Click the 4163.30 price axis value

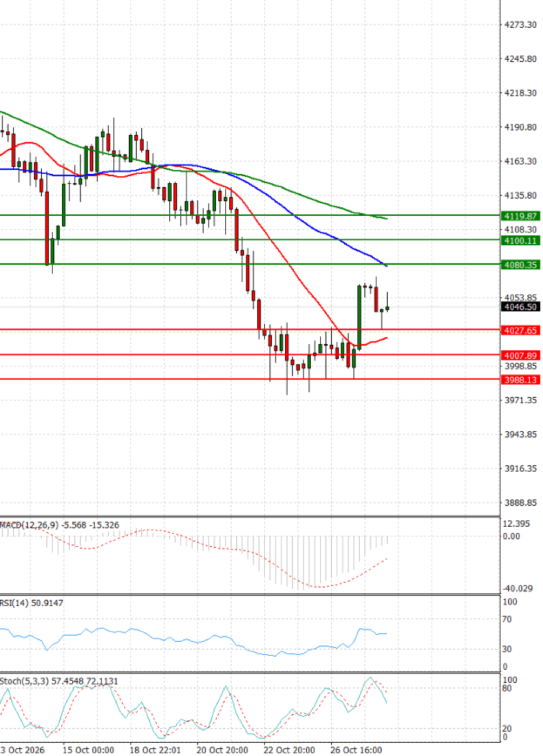coord(520,161)
